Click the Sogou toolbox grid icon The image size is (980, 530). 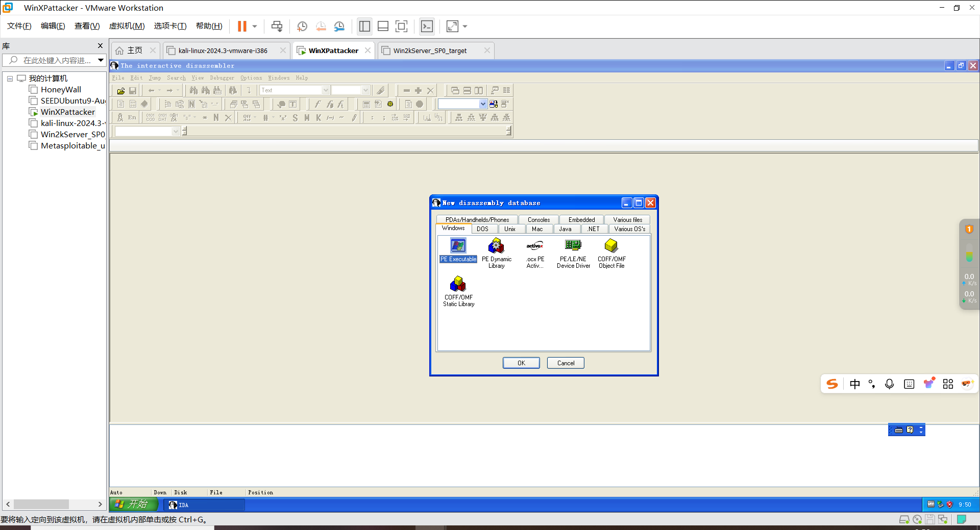click(x=948, y=384)
